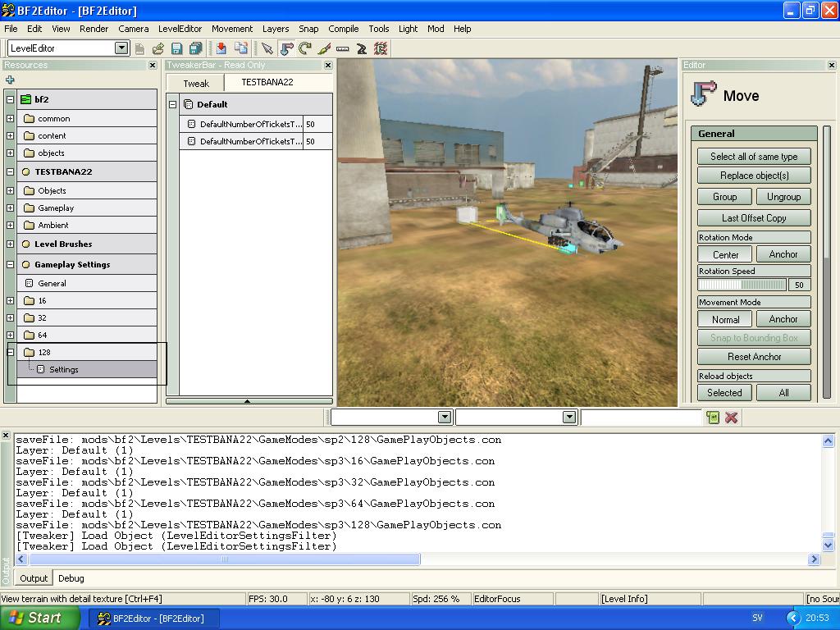This screenshot has height=630, width=840.
Task: Click the Group button
Action: pyautogui.click(x=724, y=197)
